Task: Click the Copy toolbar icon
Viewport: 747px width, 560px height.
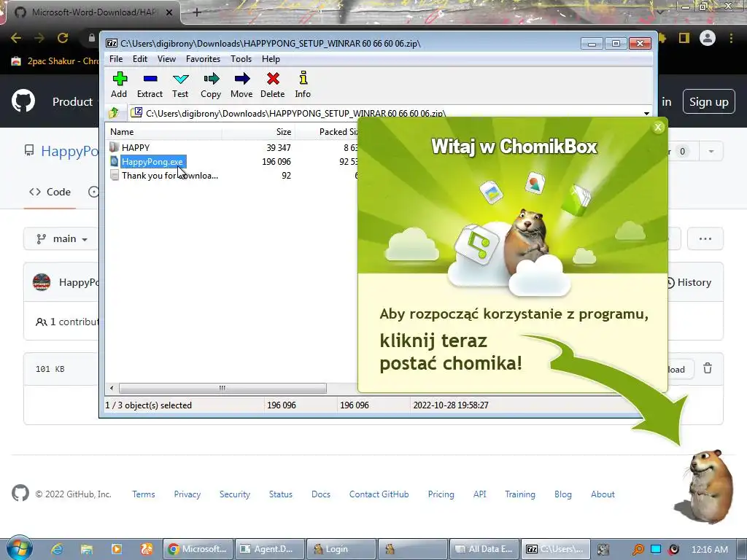Action: coord(211,85)
